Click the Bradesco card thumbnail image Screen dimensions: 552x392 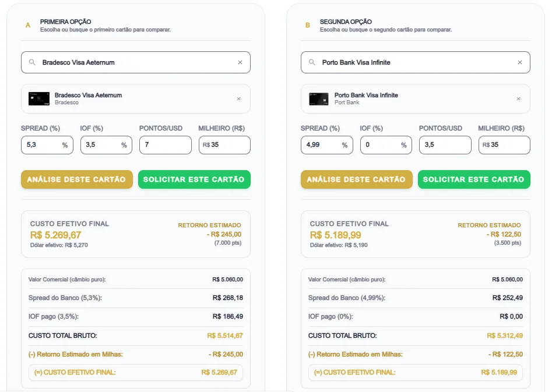tap(39, 99)
